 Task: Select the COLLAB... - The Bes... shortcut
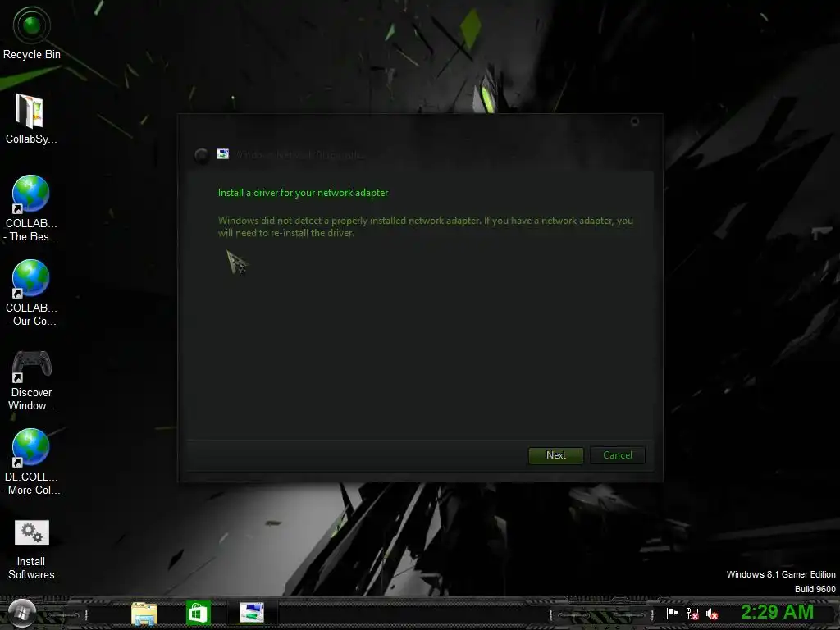(30, 208)
